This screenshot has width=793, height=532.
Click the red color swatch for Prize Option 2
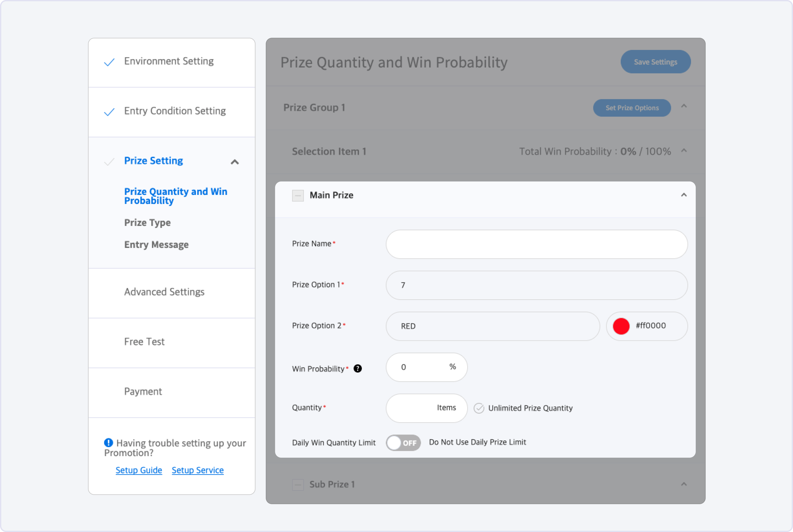[x=621, y=326]
